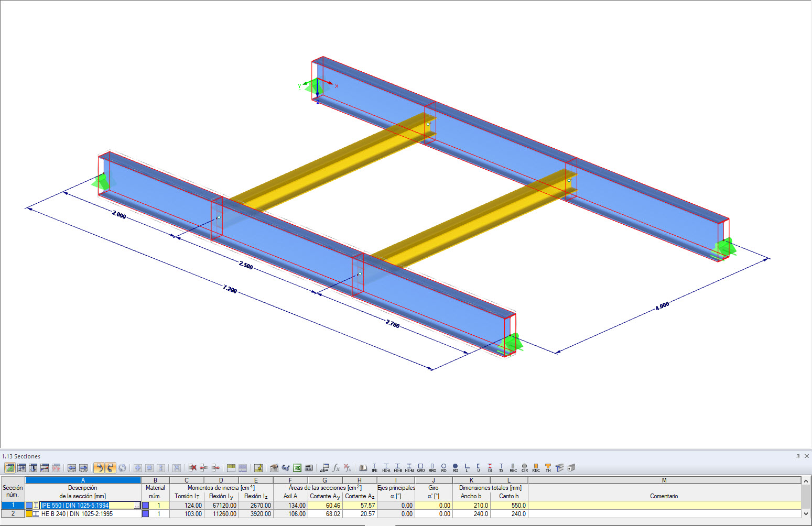Select the RD round bar section icon
812x526 pixels.
click(x=455, y=468)
